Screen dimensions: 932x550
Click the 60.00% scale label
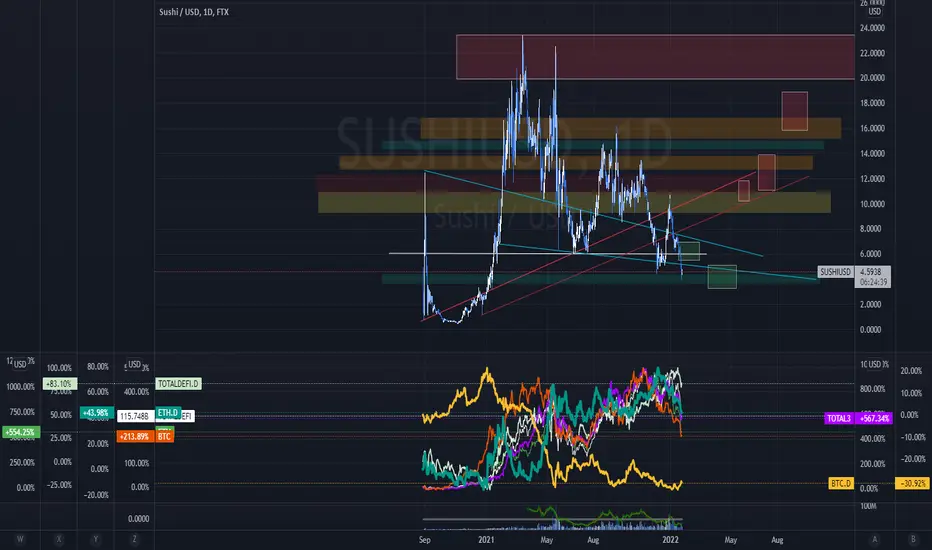click(x=97, y=392)
